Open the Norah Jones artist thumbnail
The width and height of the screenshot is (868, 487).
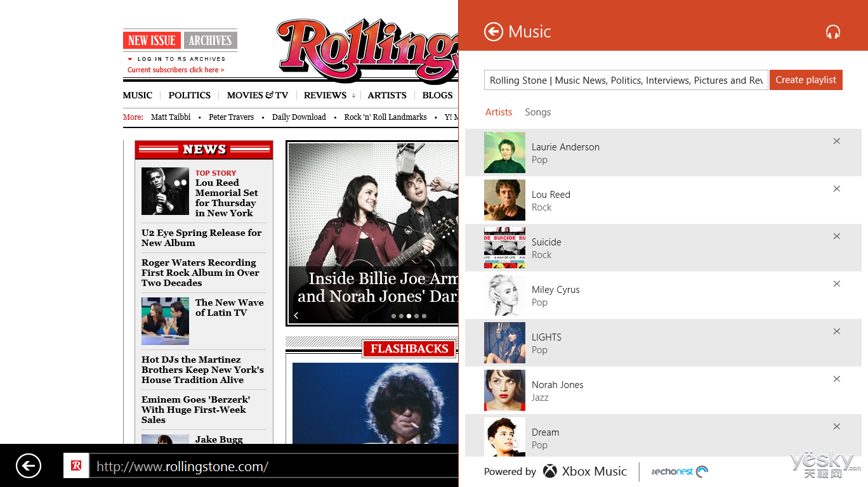coord(504,390)
